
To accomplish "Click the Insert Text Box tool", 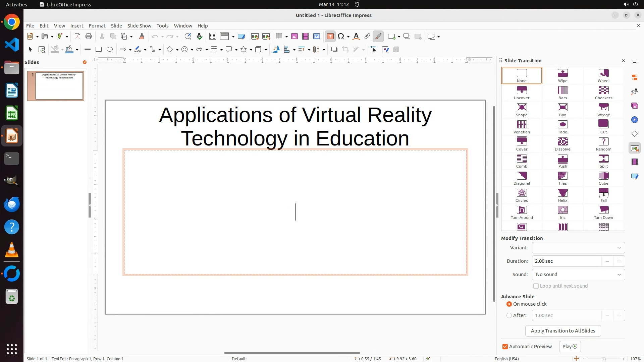I will (x=330, y=37).
